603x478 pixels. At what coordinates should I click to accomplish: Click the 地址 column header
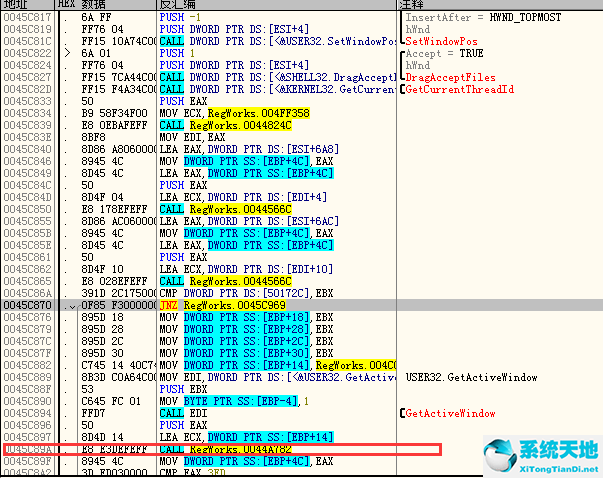pos(18,6)
